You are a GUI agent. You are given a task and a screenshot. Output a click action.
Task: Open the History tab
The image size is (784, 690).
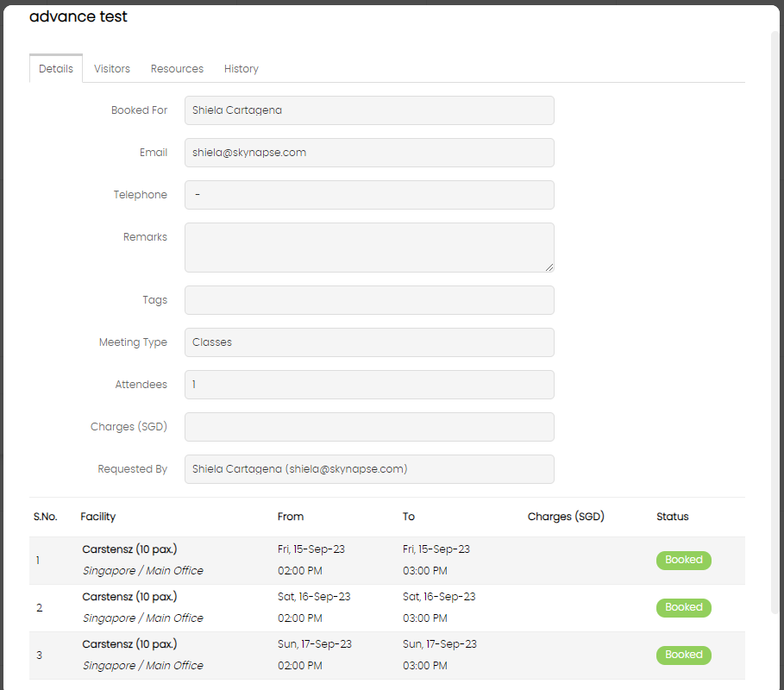click(241, 68)
